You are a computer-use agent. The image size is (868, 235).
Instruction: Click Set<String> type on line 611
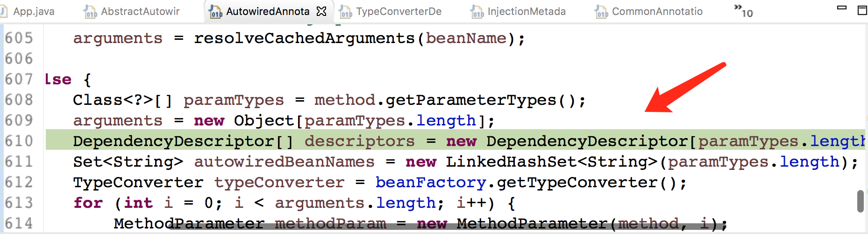coord(128,162)
